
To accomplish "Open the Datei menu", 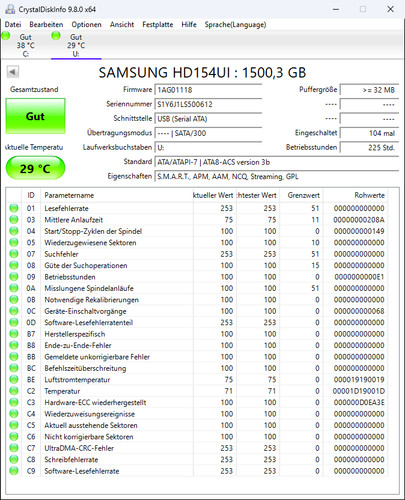I will [13, 25].
